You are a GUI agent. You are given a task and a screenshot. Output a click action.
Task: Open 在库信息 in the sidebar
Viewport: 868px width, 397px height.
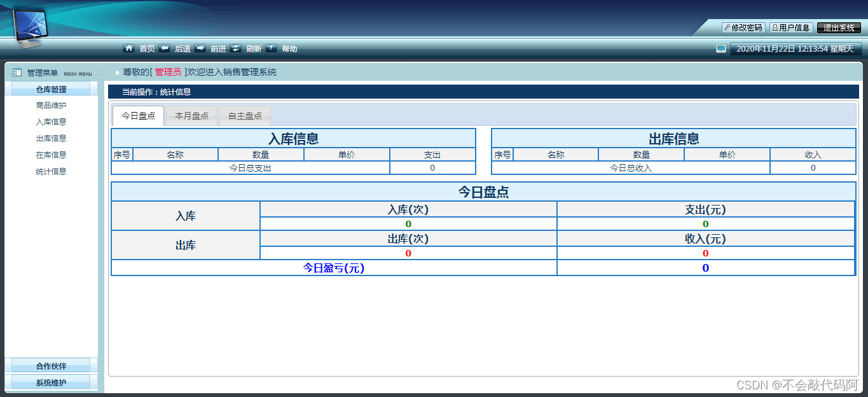(x=52, y=155)
